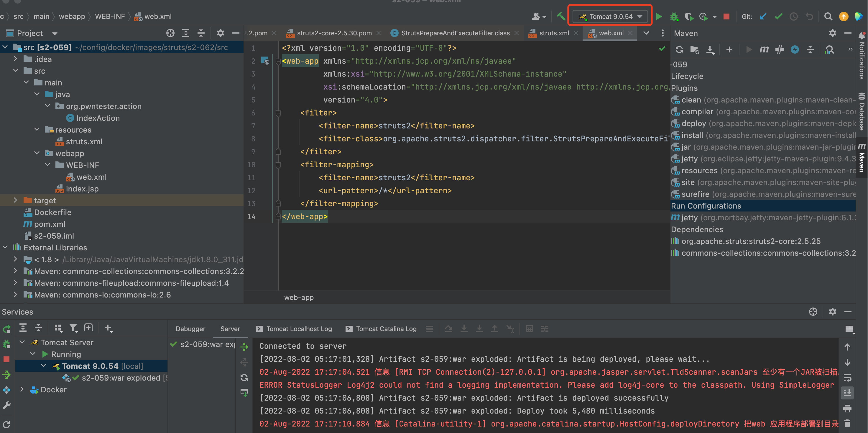Open the Debugger tab in Services
The height and width of the screenshot is (433, 868).
click(190, 329)
